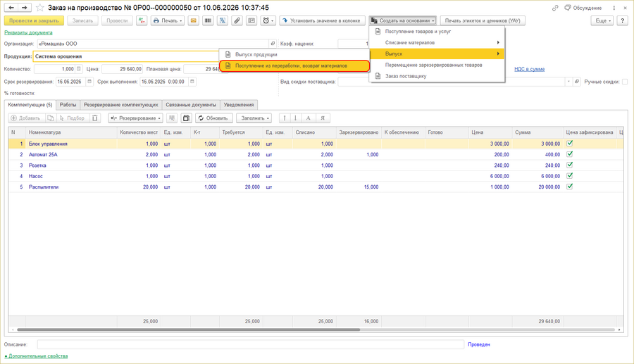Move the row down with the arrow

(x=295, y=118)
